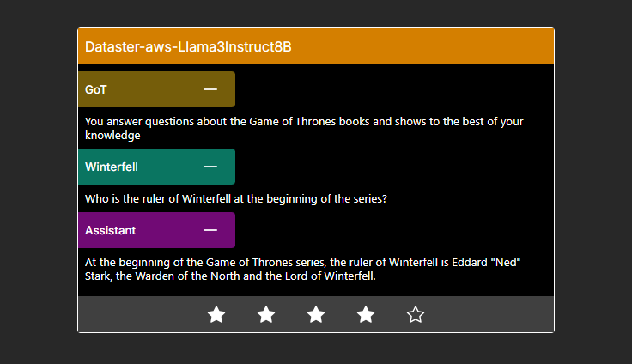The image size is (632, 364).
Task: Click the word 'Assistant' in purple header
Action: point(111,230)
